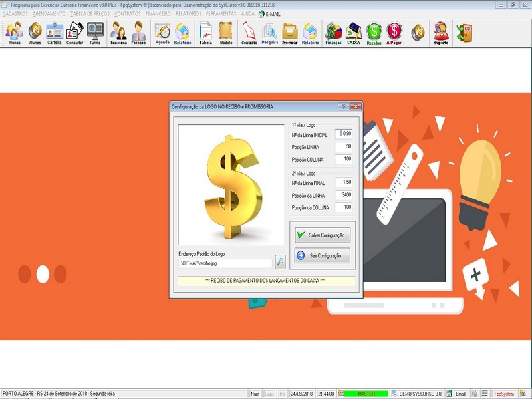Open the CONTRATOS menu

(127, 14)
